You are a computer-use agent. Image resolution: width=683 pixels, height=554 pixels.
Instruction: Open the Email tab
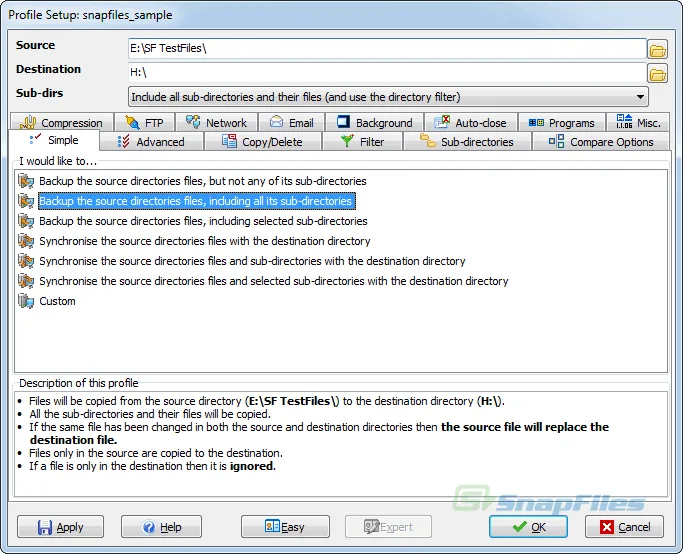pyautogui.click(x=291, y=123)
